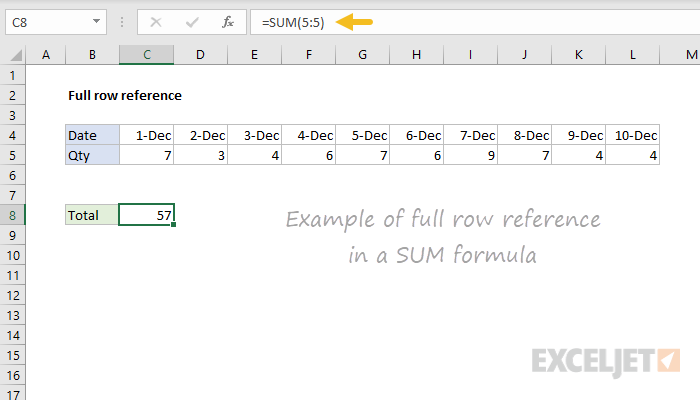The image size is (700, 400).
Task: Open the Insert Function fx dialog
Action: pos(228,22)
